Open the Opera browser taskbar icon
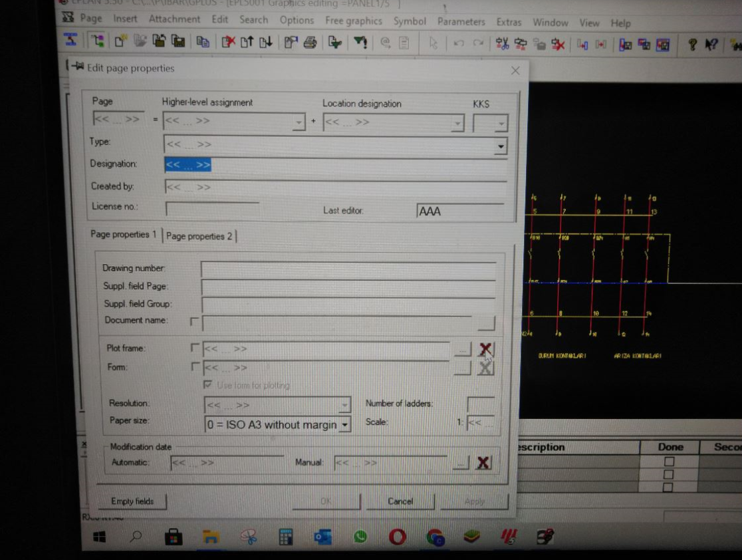The height and width of the screenshot is (560, 742). pyautogui.click(x=397, y=537)
